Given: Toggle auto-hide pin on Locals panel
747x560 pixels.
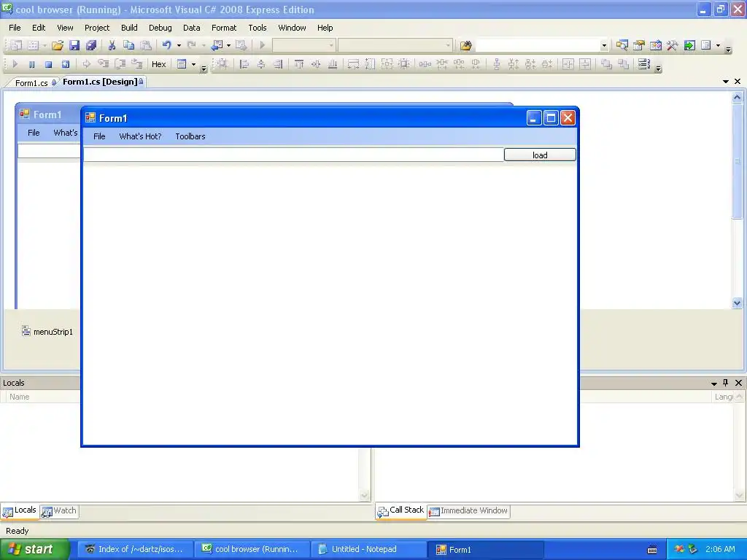Looking at the screenshot, I should pyautogui.click(x=726, y=383).
